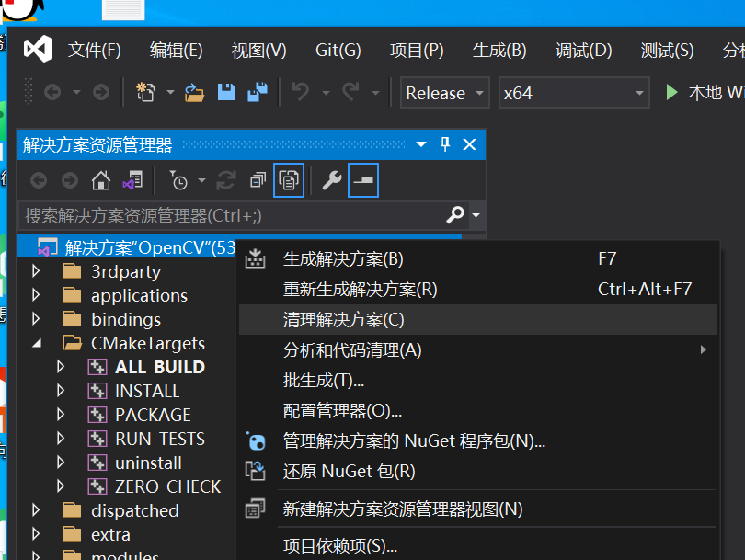The height and width of the screenshot is (560, 745).
Task: Click the open file folder icon
Action: [194, 92]
